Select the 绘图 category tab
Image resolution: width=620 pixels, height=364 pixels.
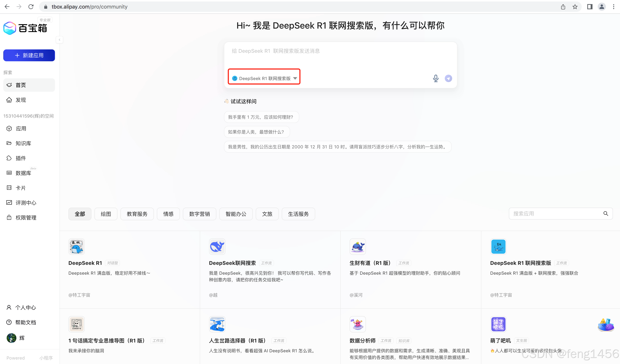point(106,214)
